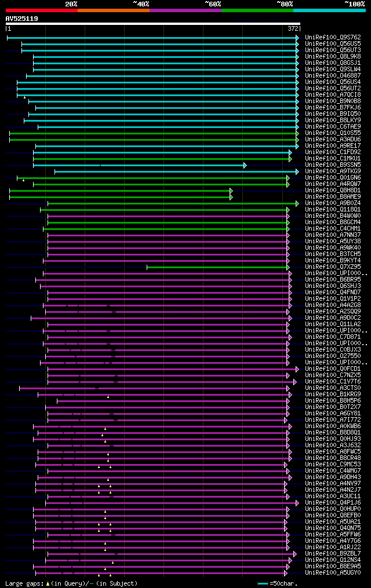Click the UniRef100_A9RE17 label

click(x=333, y=146)
